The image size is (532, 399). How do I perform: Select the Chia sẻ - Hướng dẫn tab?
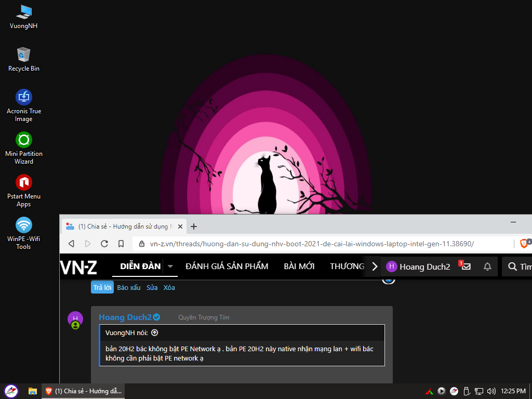pos(124,227)
